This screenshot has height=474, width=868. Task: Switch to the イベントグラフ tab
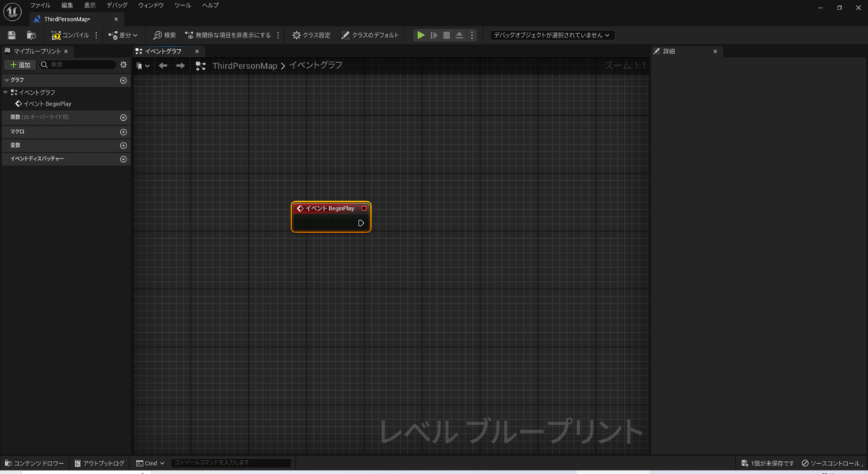164,51
